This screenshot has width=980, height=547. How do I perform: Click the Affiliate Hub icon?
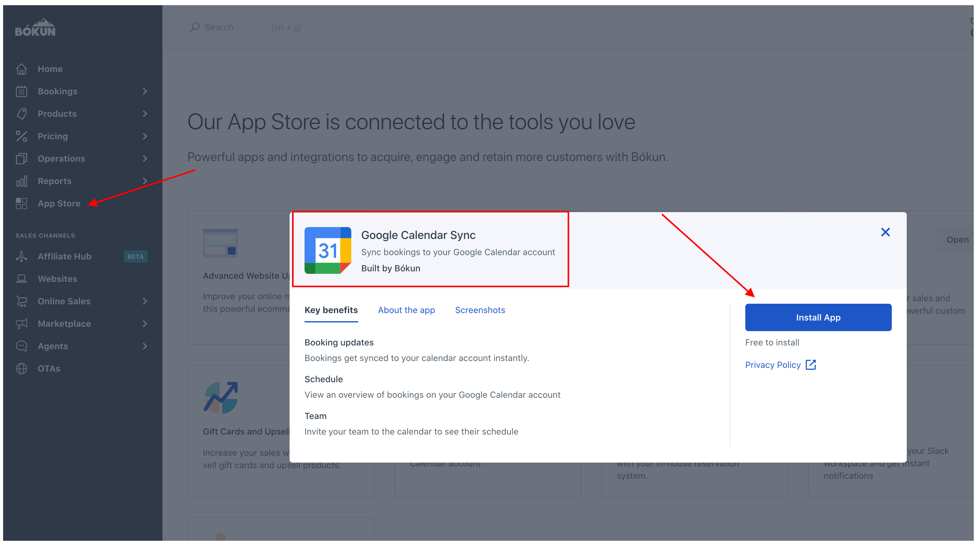point(21,256)
